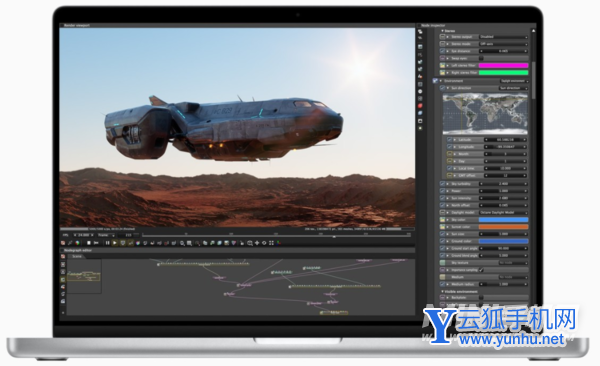Click the top red icon in nodegraph sidebar

pyautogui.click(x=63, y=257)
